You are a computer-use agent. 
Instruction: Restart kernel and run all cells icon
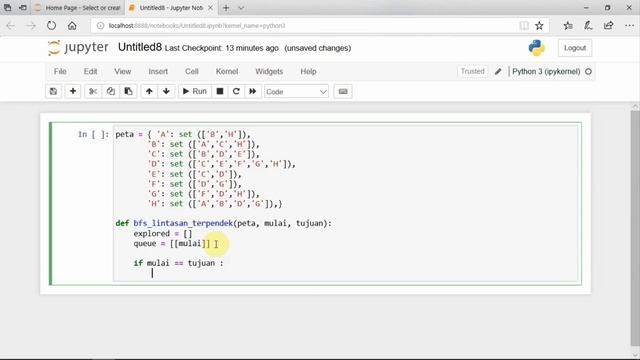point(253,91)
